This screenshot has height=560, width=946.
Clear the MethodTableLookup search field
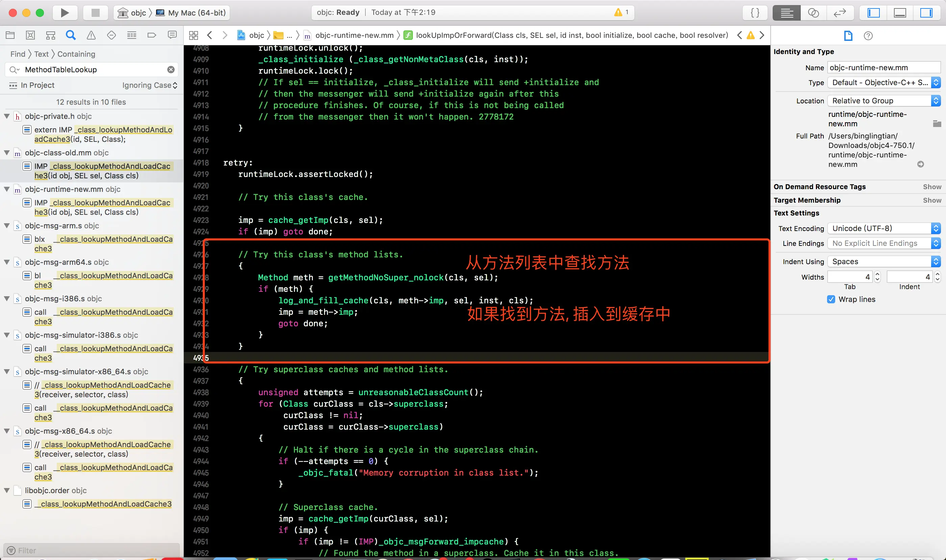[x=171, y=70]
